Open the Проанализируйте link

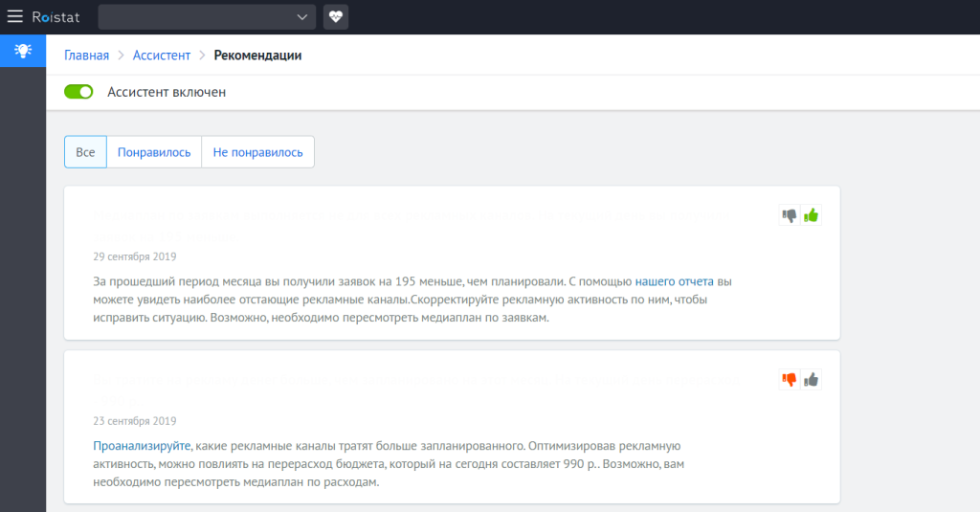(142, 446)
